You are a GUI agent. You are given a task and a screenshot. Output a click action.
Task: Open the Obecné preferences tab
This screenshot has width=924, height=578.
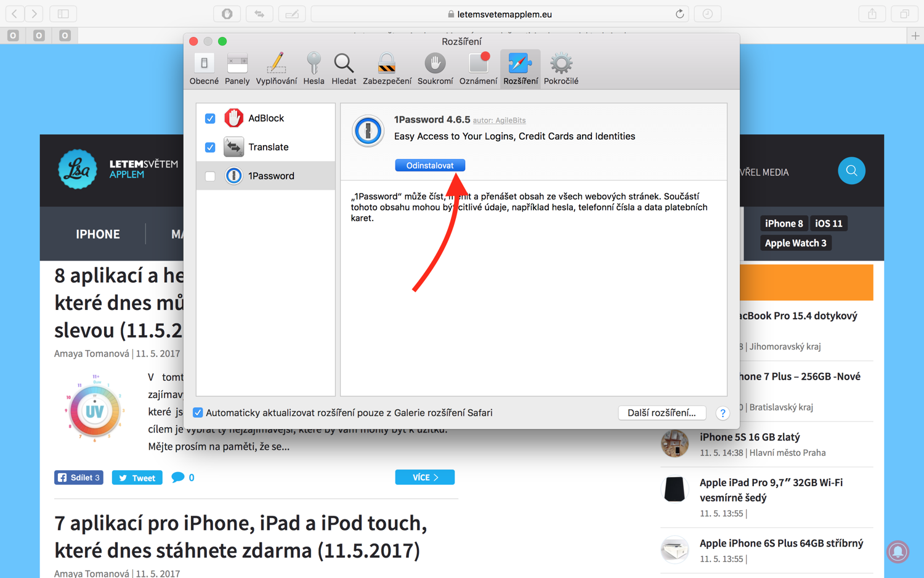point(204,69)
